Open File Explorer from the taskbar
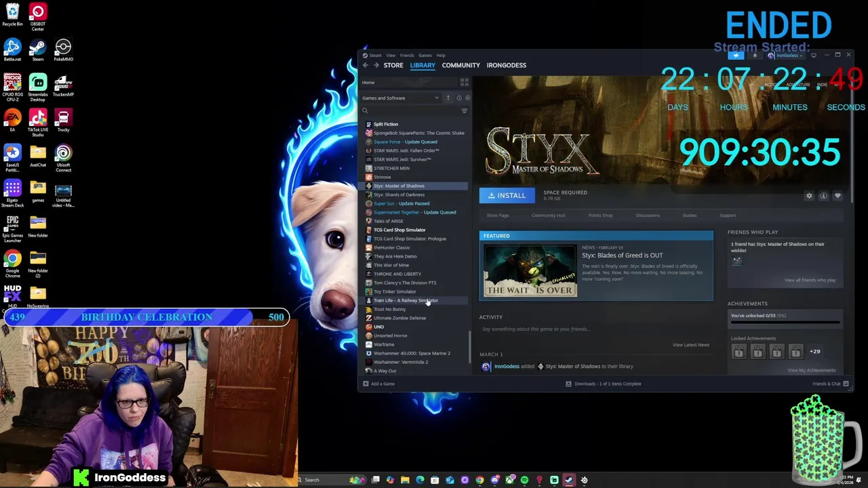 click(x=405, y=480)
